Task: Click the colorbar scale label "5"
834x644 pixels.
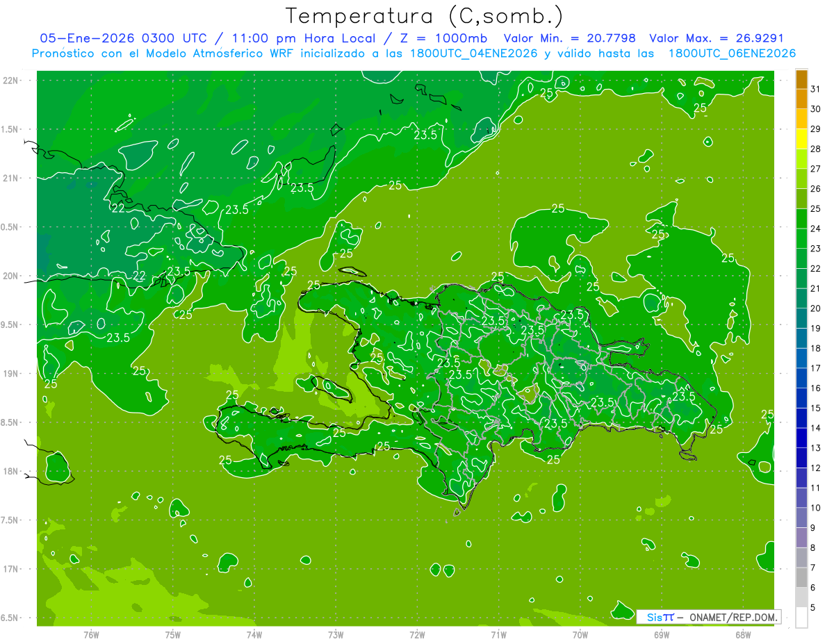Action: click(814, 608)
